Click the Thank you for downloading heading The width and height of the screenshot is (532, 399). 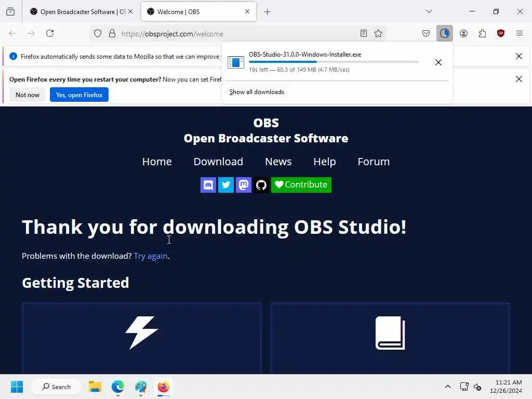pyautogui.click(x=214, y=227)
